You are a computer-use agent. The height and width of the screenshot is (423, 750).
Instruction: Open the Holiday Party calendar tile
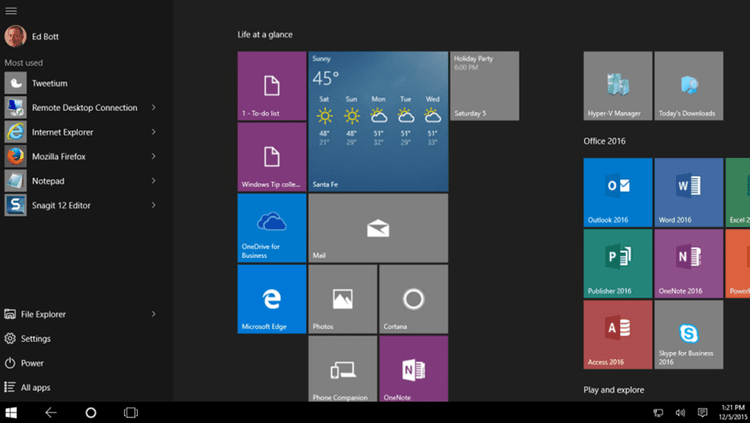point(485,86)
